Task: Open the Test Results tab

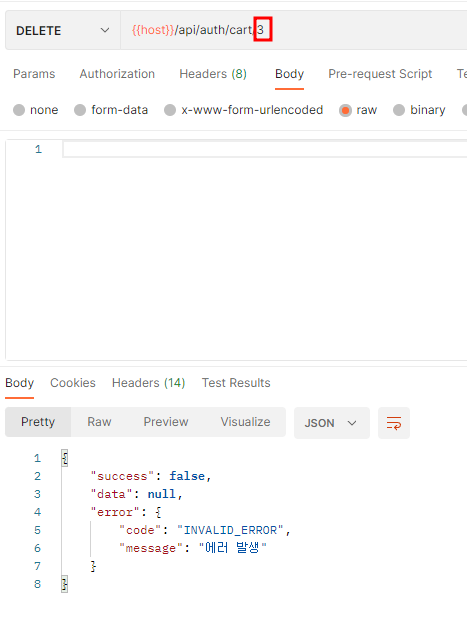Action: point(236,383)
